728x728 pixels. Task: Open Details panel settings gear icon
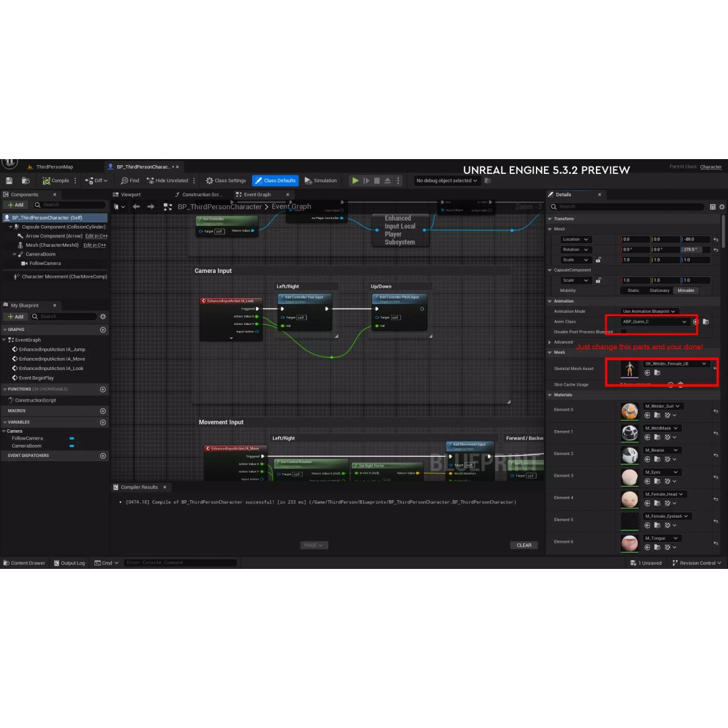click(722, 207)
